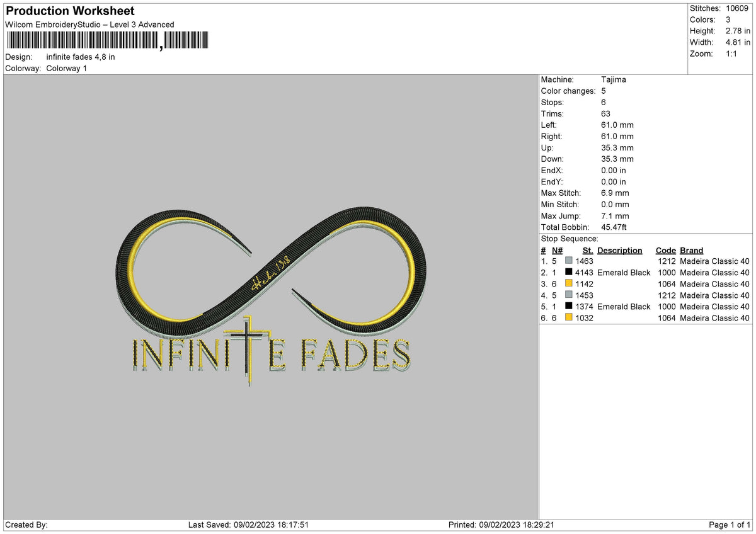756x534 pixels.
Task: Click the 'Stop Sequence:' heading
Action: 570,239
